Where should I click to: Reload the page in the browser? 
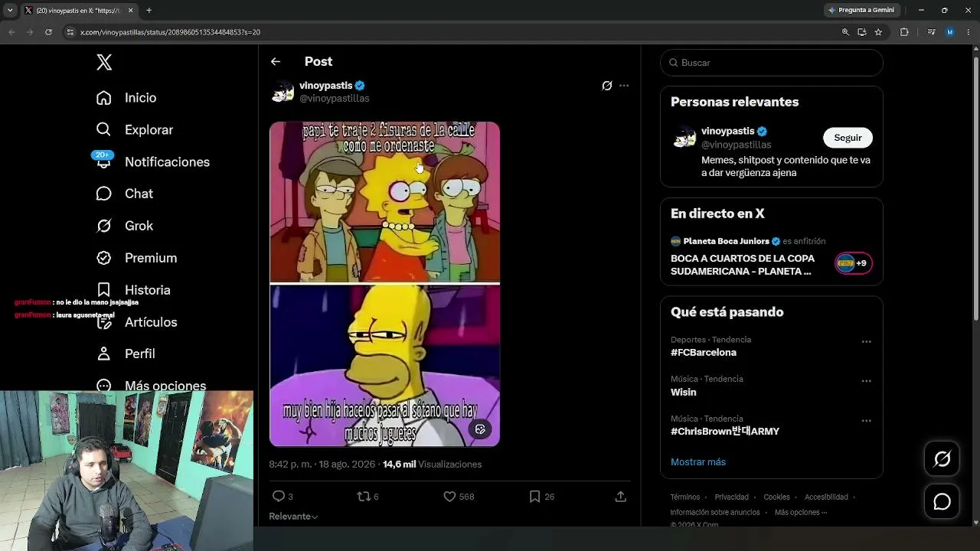(x=48, y=32)
